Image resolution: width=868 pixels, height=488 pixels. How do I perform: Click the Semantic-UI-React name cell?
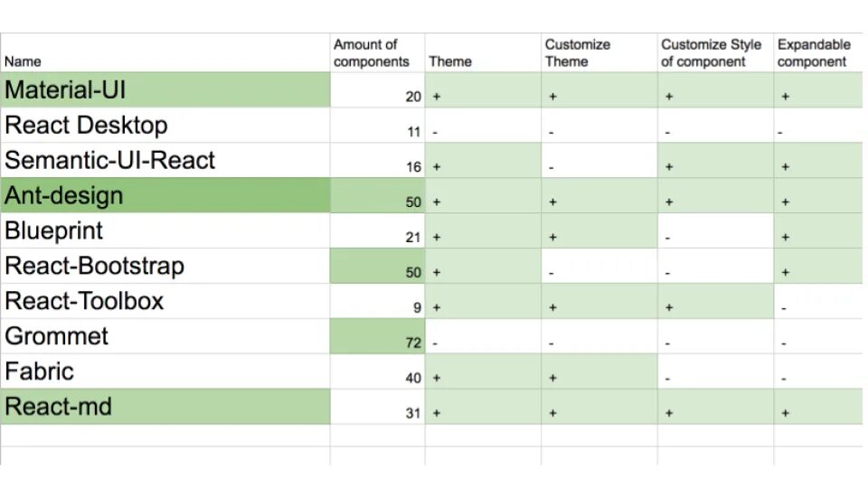point(165,161)
